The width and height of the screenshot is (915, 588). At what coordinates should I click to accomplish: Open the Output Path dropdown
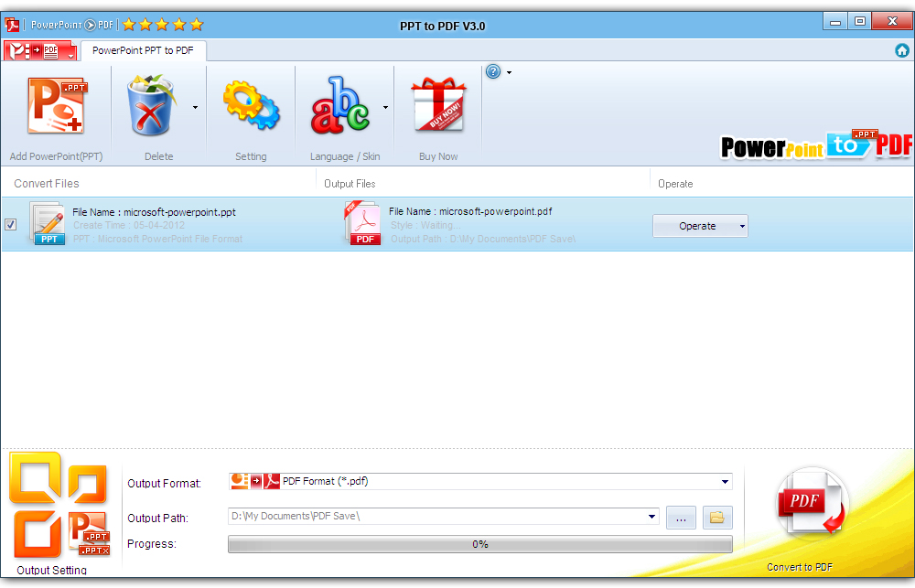(651, 517)
